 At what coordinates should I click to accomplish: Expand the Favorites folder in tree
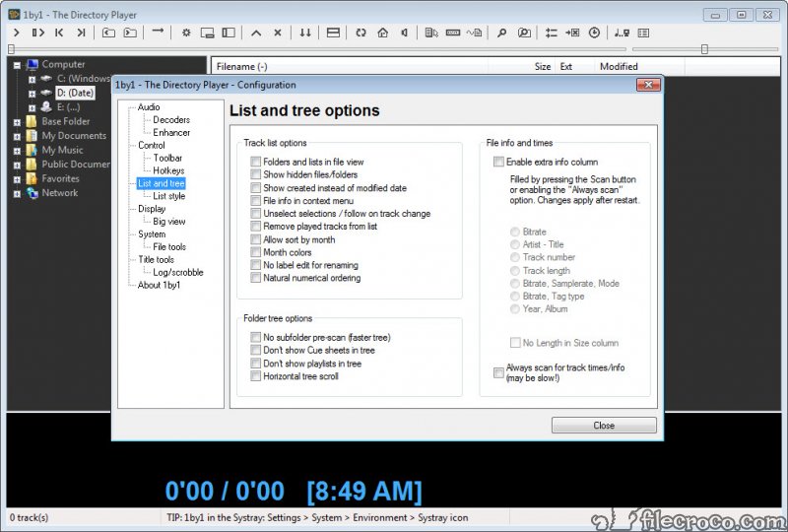[17, 179]
